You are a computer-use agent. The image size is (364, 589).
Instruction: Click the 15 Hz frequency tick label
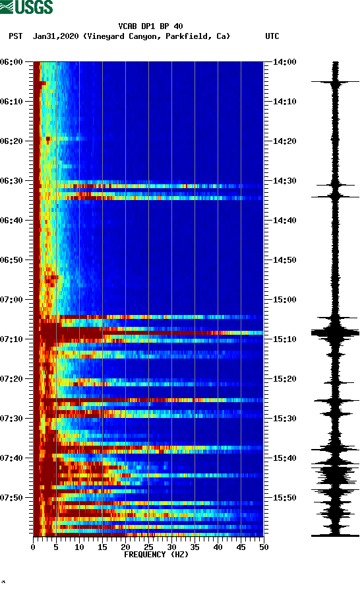[x=102, y=547]
